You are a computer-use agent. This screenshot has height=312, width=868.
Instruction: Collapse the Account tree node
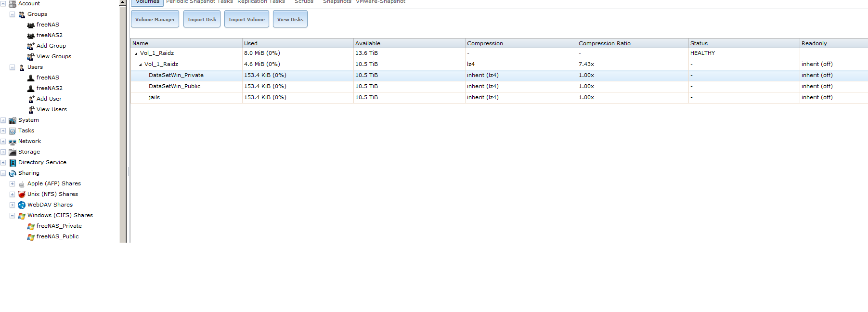tap(3, 3)
